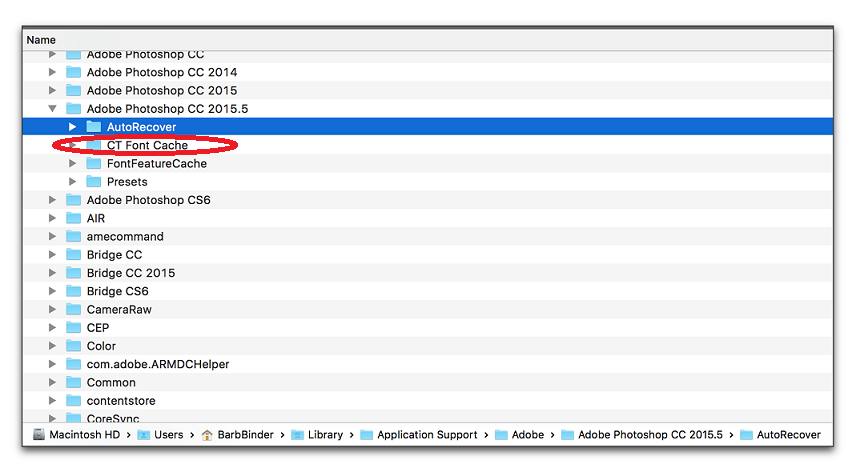Screen dimensions: 856x472
Task: Click the Bridge CC 2015 folder icon
Action: click(73, 273)
